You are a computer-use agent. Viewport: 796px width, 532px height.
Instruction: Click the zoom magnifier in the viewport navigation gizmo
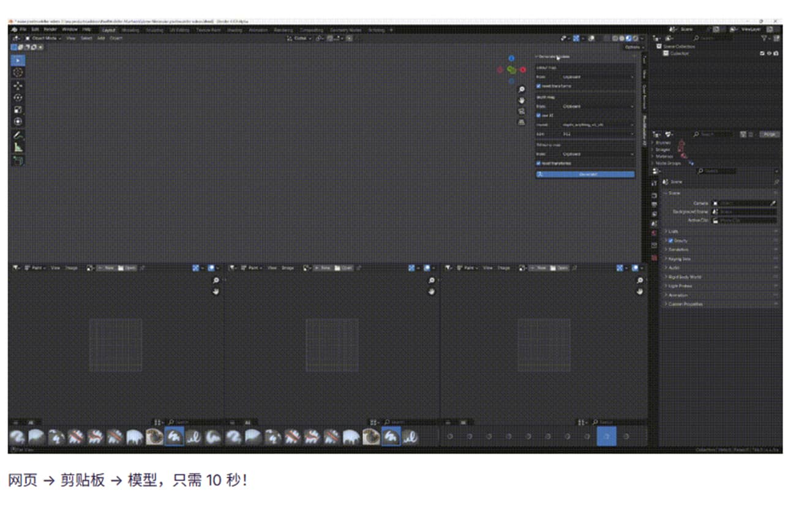tap(521, 89)
